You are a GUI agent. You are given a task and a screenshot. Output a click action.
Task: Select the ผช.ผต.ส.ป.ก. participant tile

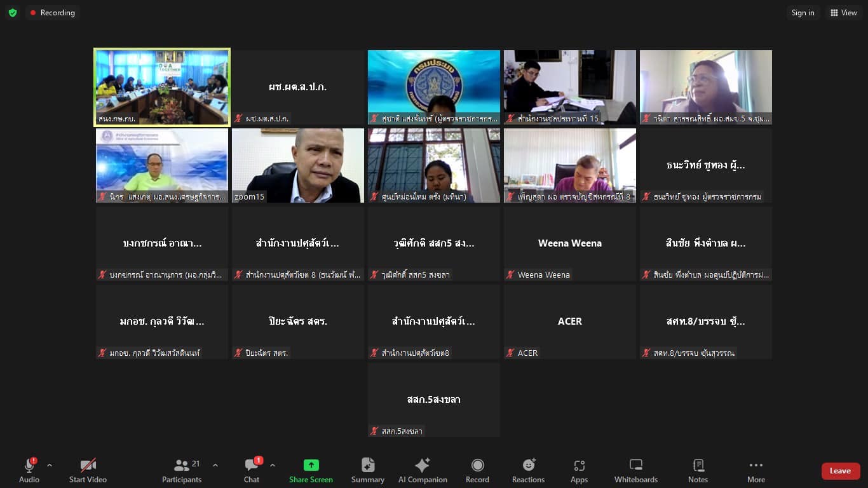click(x=298, y=87)
